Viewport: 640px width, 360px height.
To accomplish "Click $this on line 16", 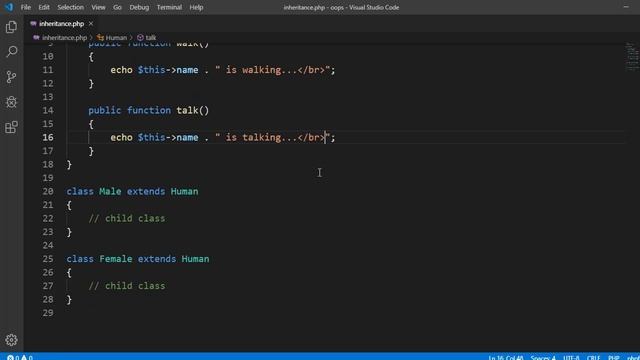I will tap(151, 138).
